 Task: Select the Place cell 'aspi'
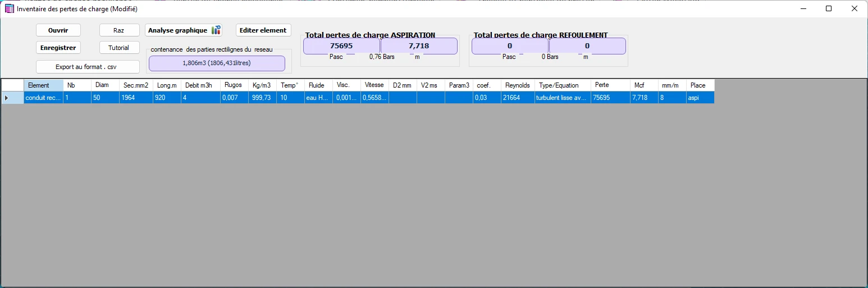[700, 98]
